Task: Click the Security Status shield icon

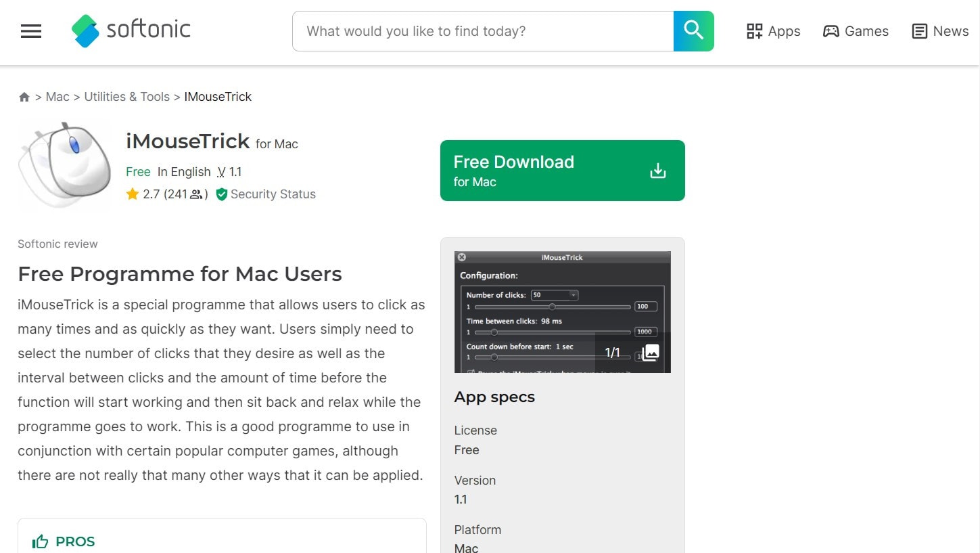Action: 221,194
